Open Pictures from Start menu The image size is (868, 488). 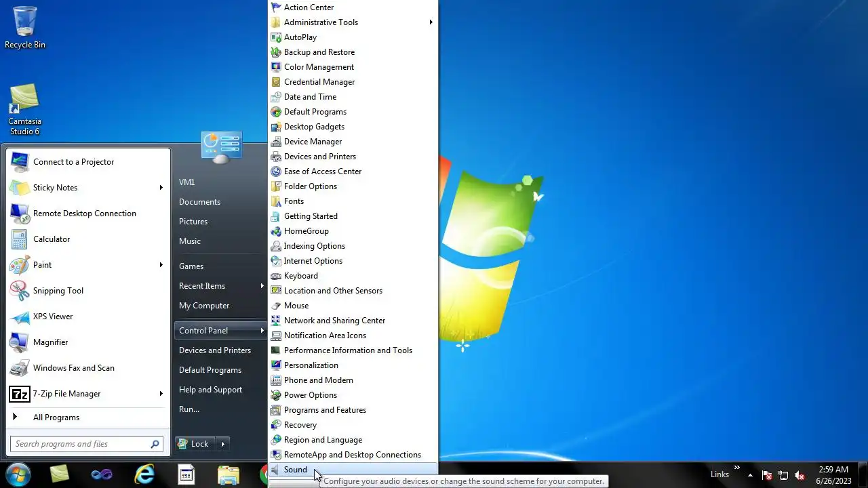point(193,222)
